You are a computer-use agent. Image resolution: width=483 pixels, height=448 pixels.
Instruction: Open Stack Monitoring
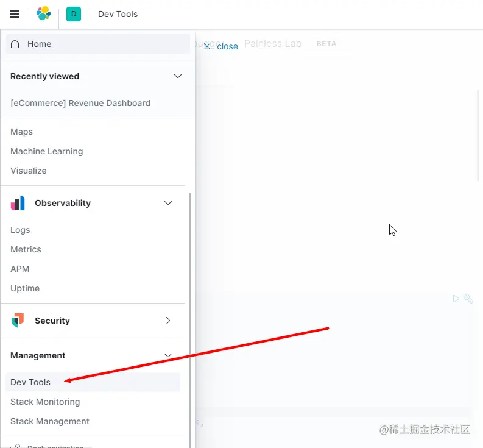coord(45,402)
